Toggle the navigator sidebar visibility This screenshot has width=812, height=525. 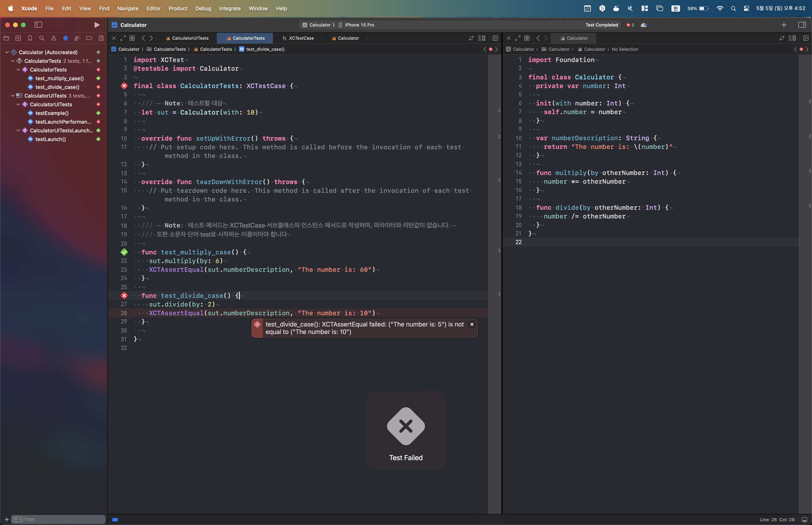pyautogui.click(x=38, y=25)
